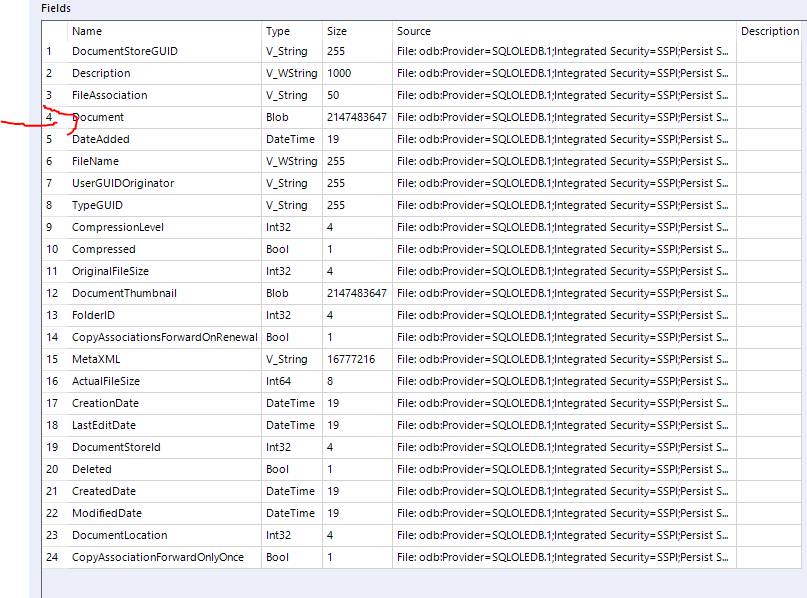Click the Size column header
The height and width of the screenshot is (598, 807).
point(337,30)
